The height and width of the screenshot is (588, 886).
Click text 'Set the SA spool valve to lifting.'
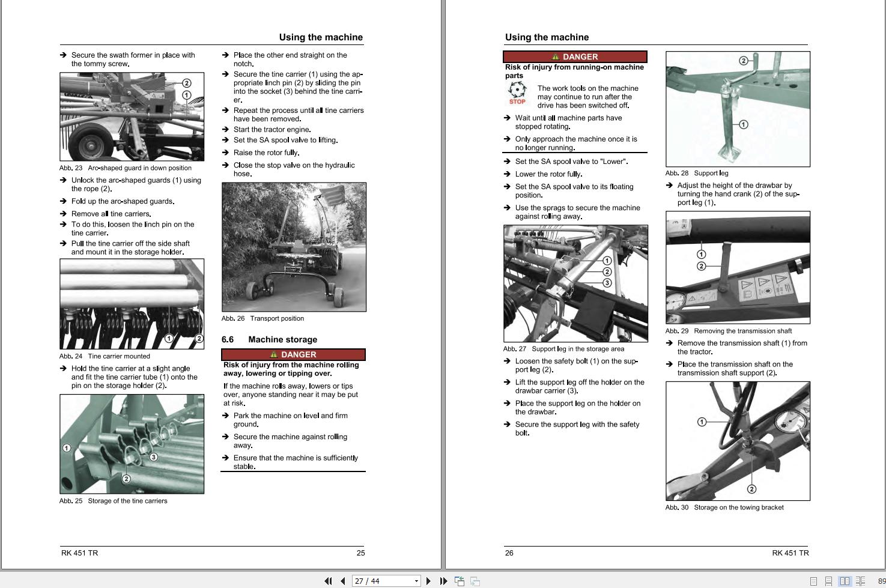(x=285, y=141)
